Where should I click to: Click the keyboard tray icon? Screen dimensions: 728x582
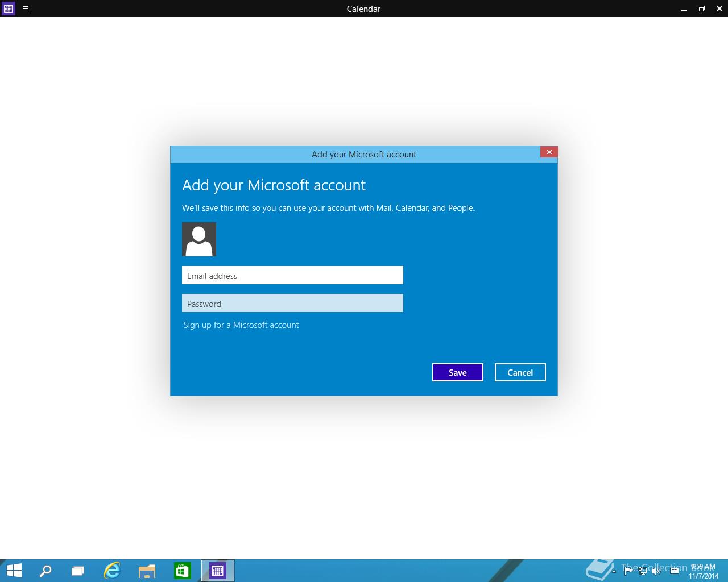(x=675, y=571)
